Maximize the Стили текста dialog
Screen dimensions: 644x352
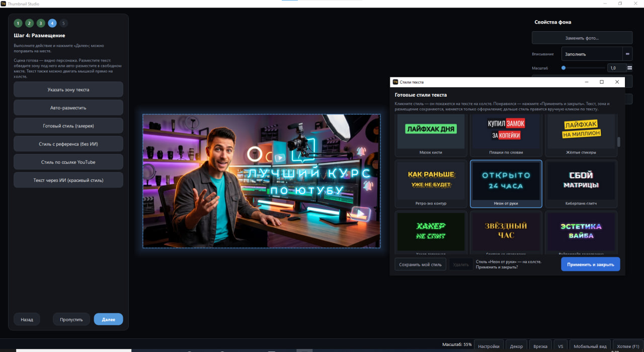tap(602, 82)
